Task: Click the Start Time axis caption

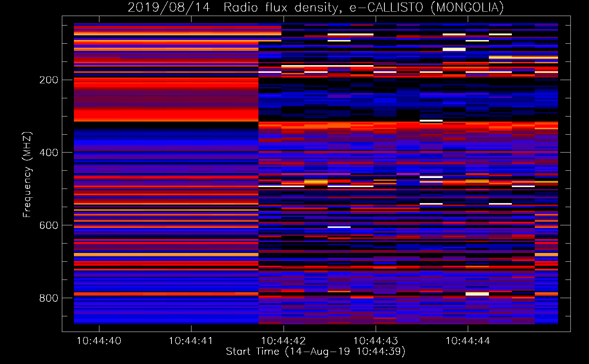Action: pos(316,352)
